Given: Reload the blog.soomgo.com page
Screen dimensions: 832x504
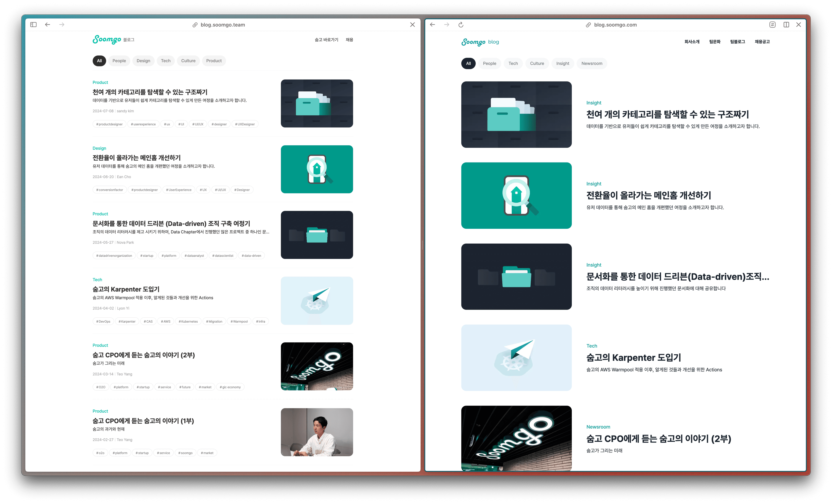Looking at the screenshot, I should tap(461, 25).
